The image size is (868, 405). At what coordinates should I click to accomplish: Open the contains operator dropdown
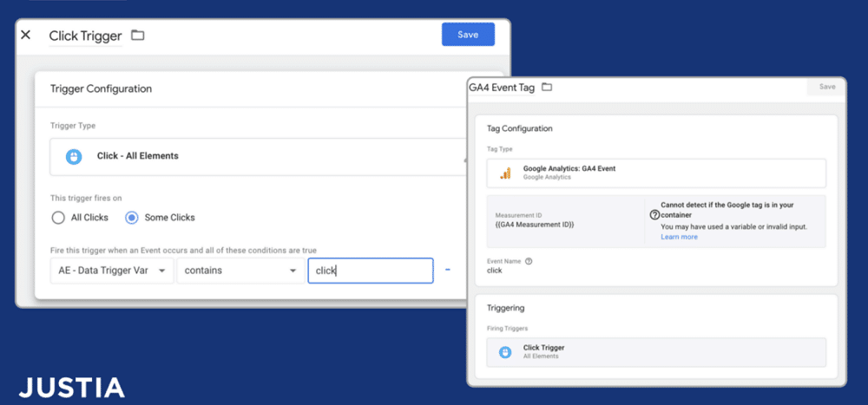pyautogui.click(x=240, y=271)
